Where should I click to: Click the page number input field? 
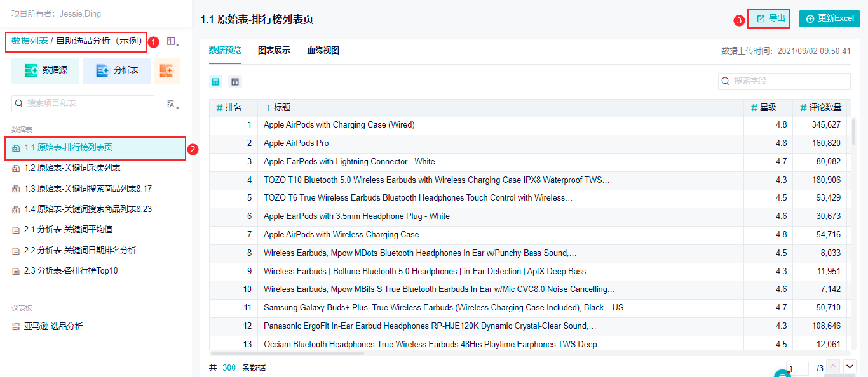tap(797, 369)
